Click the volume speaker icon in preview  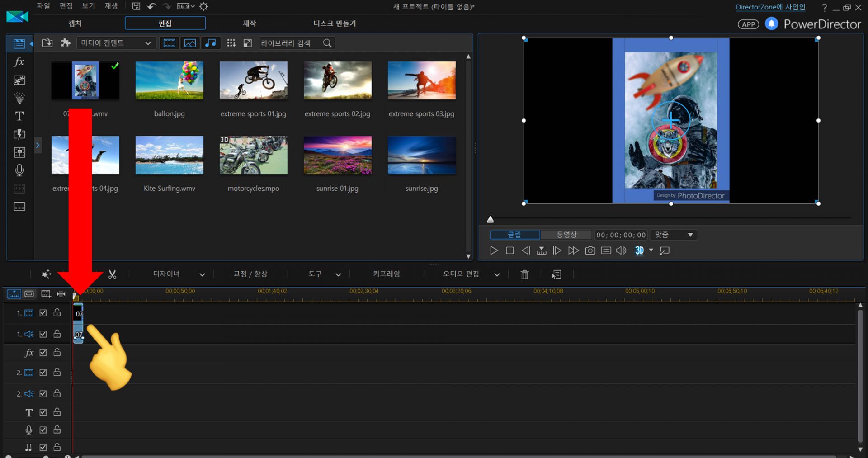pos(621,250)
